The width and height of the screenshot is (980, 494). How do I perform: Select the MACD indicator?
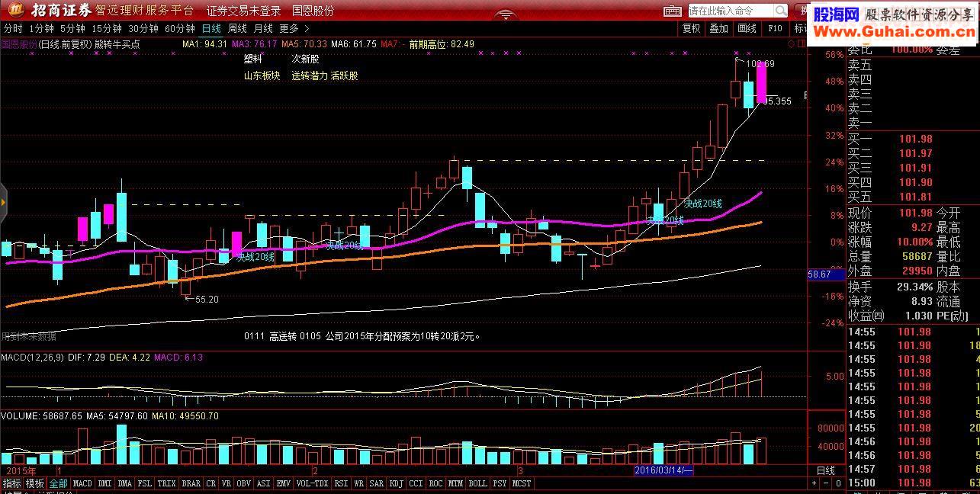tap(82, 483)
